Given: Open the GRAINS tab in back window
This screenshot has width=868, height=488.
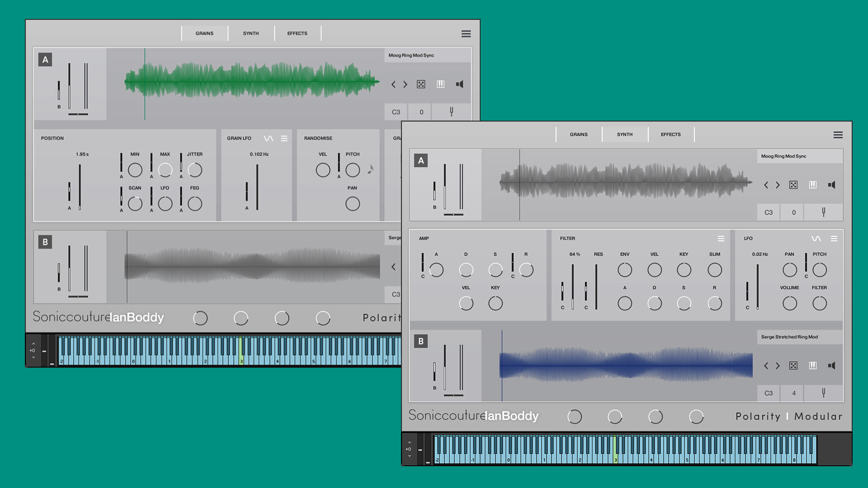Looking at the screenshot, I should coord(204,33).
